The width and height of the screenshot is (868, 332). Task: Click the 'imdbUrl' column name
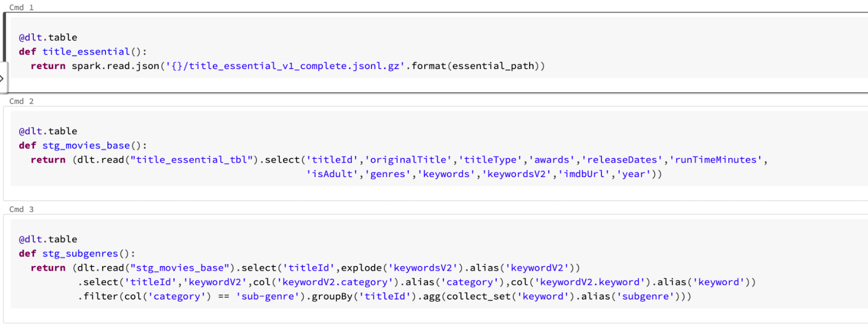click(x=584, y=174)
